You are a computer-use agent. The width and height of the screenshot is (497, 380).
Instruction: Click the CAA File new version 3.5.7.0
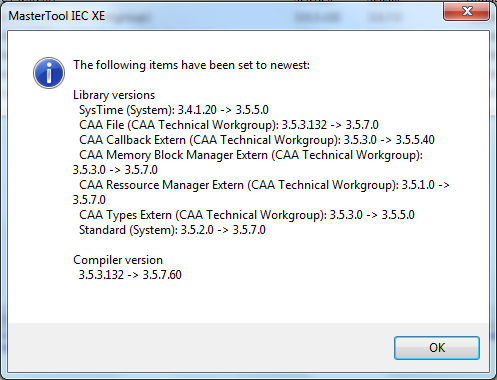coord(362,125)
